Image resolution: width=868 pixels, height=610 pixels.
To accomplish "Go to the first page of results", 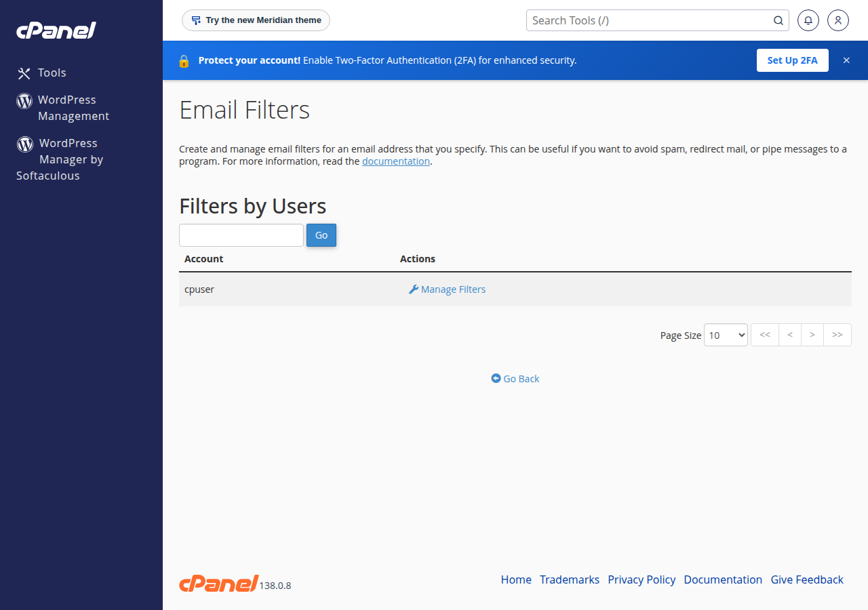I will 765,335.
